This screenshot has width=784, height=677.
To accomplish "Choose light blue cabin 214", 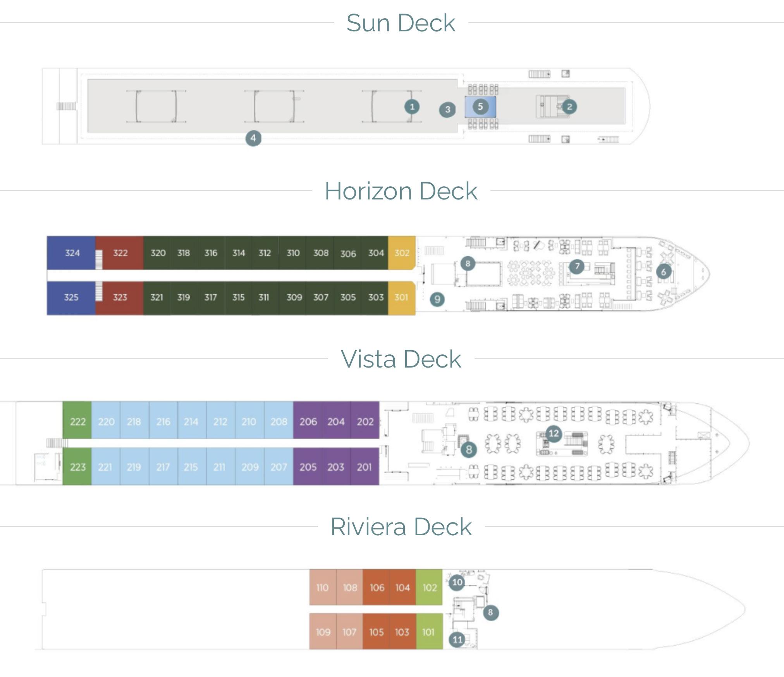I will [x=191, y=421].
